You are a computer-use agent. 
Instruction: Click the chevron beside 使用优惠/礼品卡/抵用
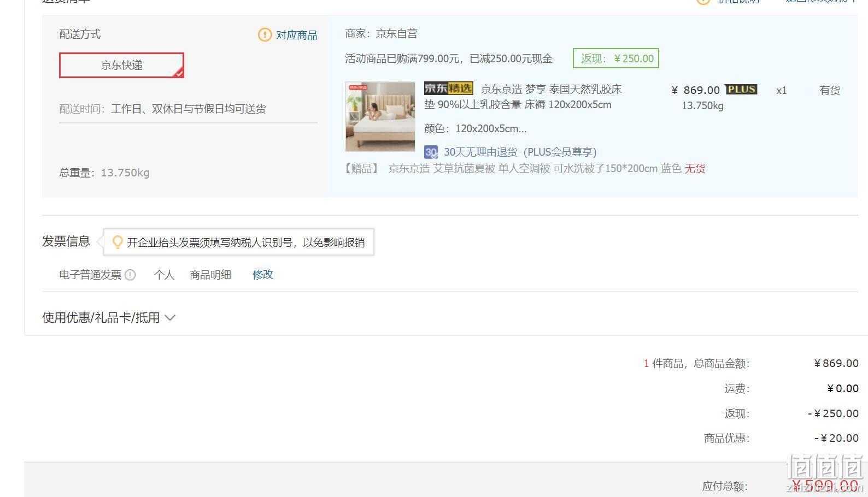(170, 318)
